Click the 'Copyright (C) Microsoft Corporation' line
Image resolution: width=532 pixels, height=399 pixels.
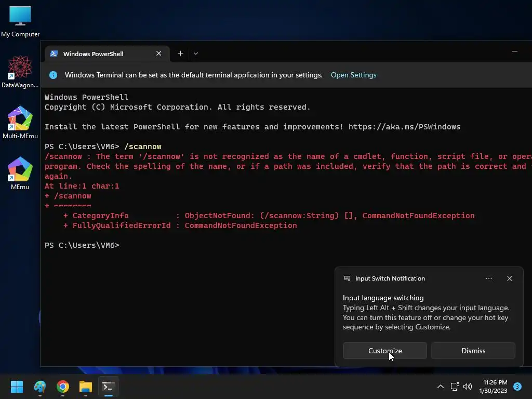pos(177,107)
